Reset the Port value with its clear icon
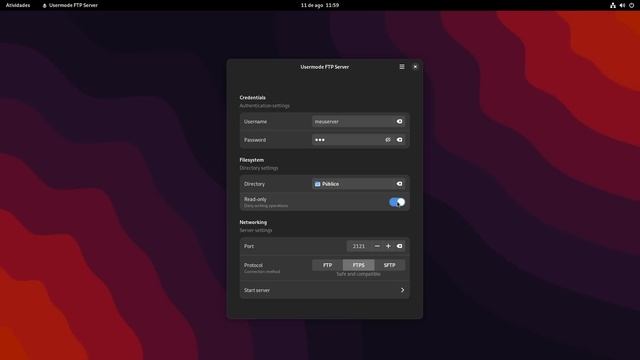640x360 pixels. (x=400, y=246)
